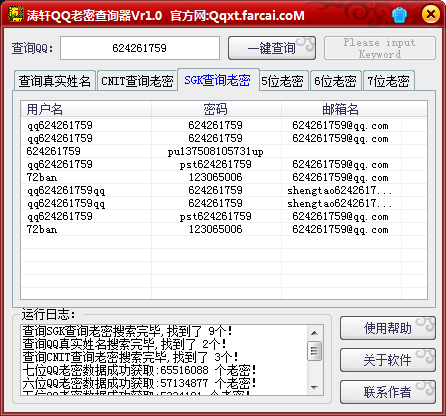Click the 七位QQ老密数据 log line

139,370
